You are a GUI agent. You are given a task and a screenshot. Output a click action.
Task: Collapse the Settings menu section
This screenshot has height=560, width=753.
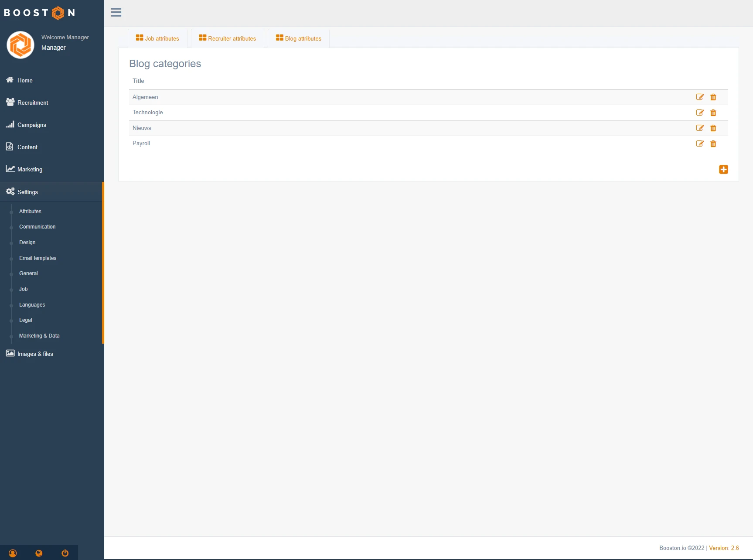coord(28,192)
